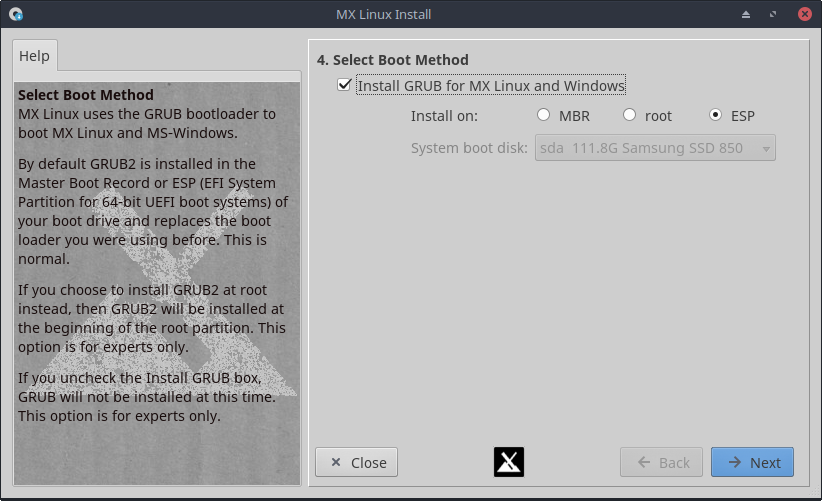
Task: Click the '4. Select Boot Method' heading
Action: pos(393,60)
